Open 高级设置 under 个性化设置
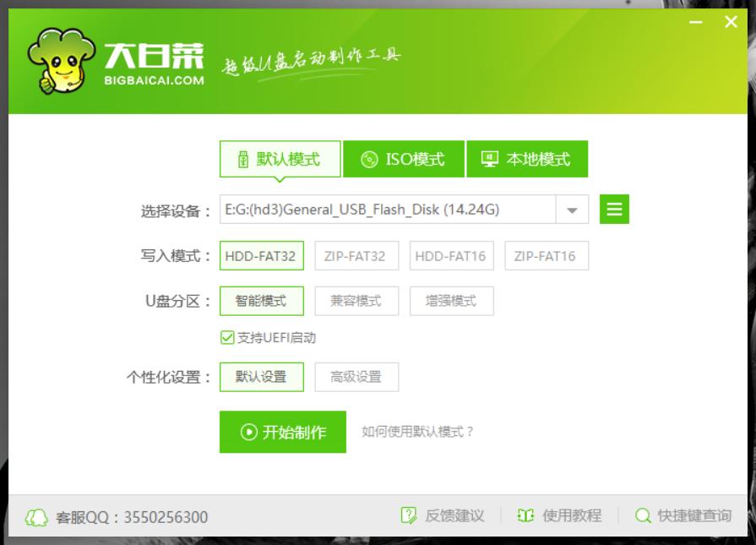The image size is (756, 545). (356, 378)
